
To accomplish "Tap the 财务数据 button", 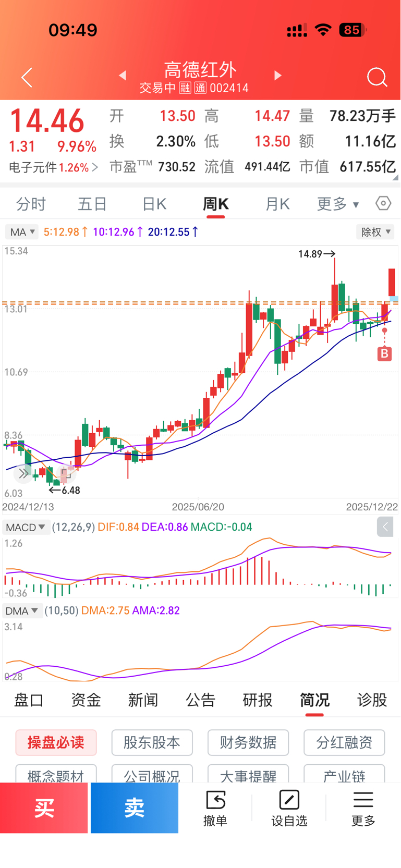I will (x=248, y=742).
